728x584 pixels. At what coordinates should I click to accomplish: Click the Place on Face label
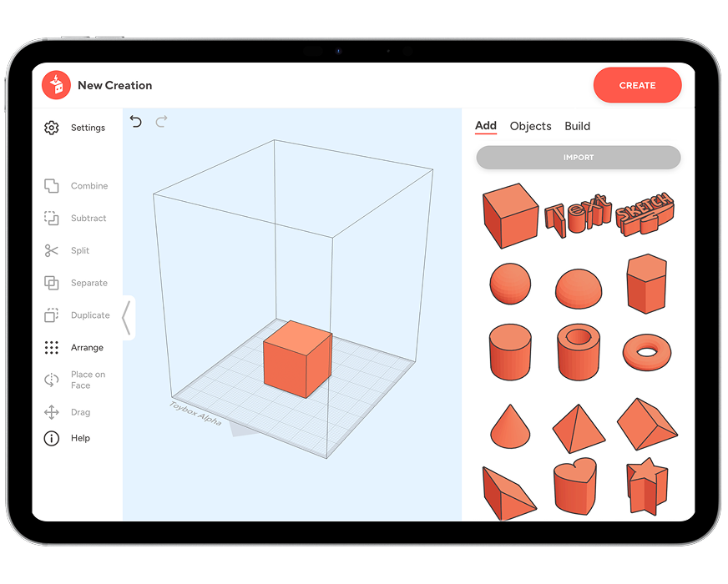point(88,380)
